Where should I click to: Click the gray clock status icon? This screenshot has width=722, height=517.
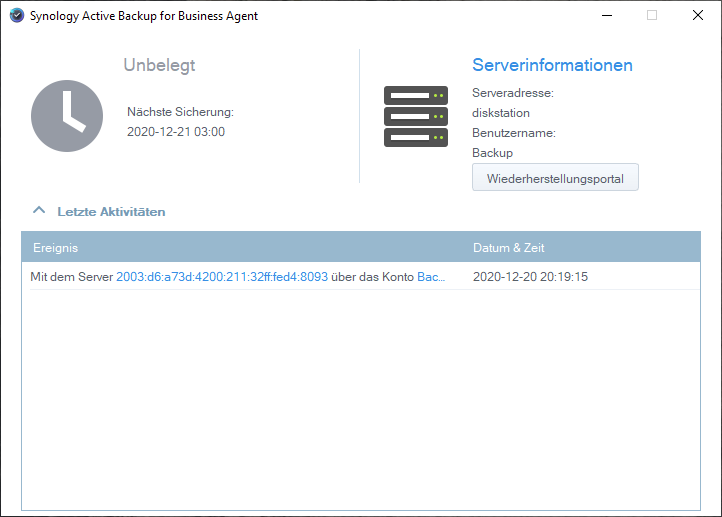pos(67,116)
